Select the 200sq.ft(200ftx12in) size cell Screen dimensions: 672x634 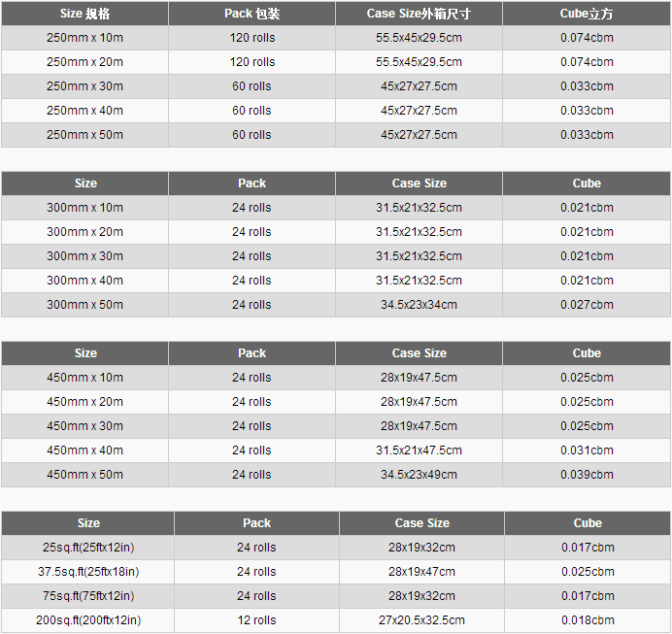coord(88,620)
